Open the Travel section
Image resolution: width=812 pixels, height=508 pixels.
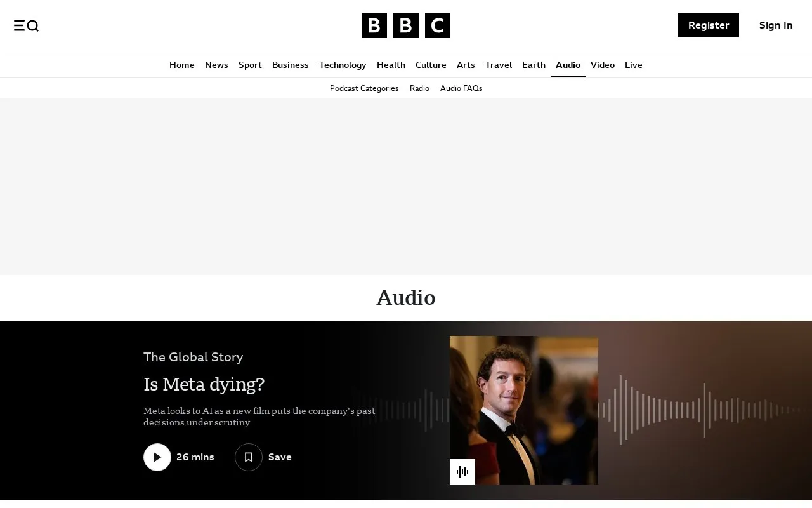click(x=499, y=65)
